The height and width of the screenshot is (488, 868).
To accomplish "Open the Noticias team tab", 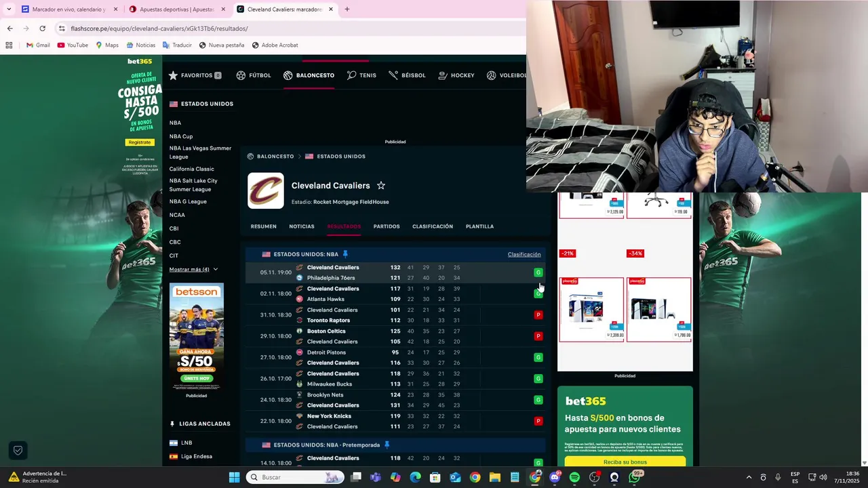I will point(302,226).
